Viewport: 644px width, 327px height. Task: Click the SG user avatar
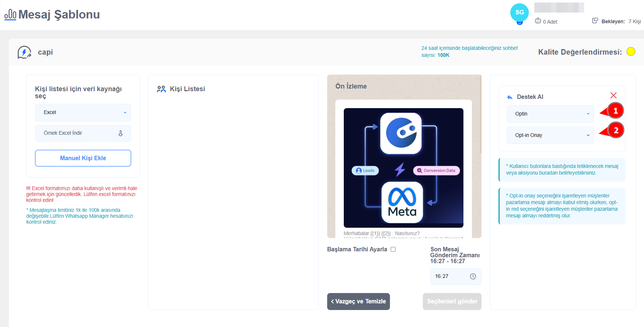pyautogui.click(x=519, y=13)
